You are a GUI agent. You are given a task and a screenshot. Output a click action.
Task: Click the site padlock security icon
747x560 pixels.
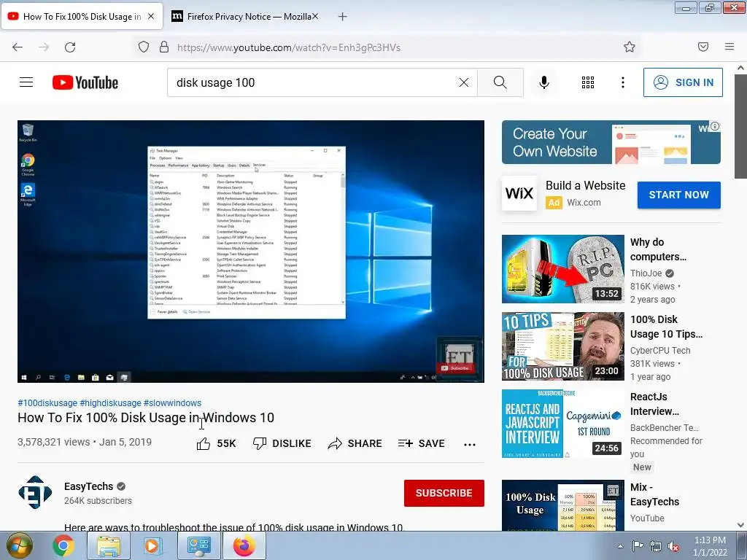click(x=164, y=47)
